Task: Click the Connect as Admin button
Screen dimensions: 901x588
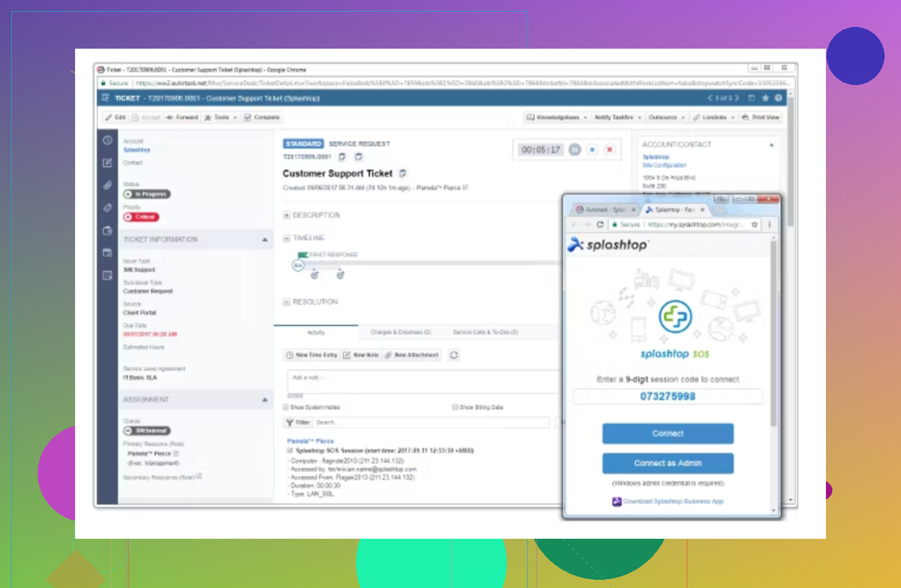Action: pyautogui.click(x=668, y=463)
